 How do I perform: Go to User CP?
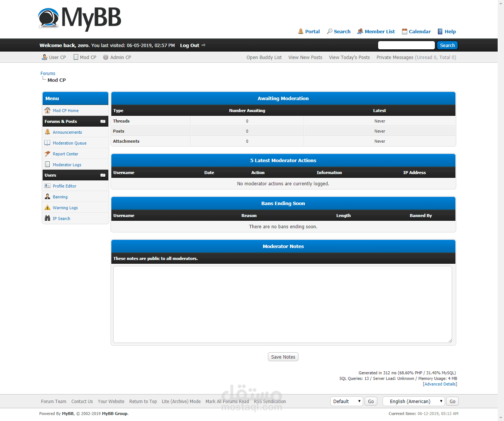58,57
